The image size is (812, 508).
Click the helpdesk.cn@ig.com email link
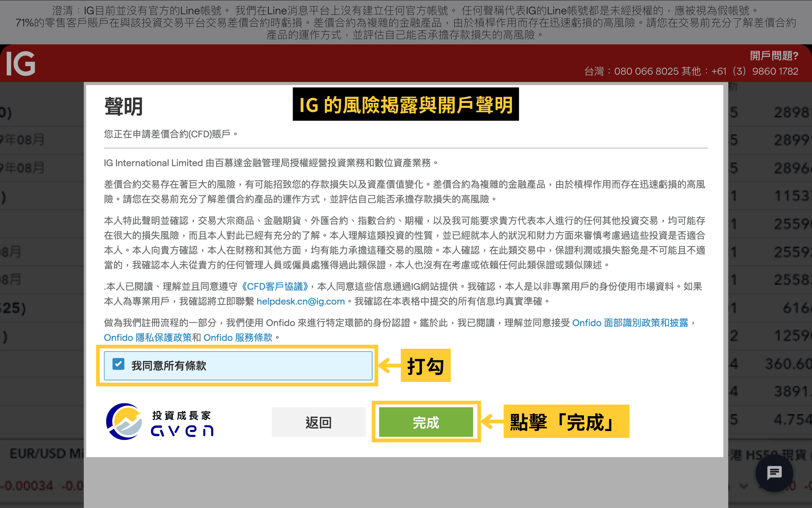(301, 301)
